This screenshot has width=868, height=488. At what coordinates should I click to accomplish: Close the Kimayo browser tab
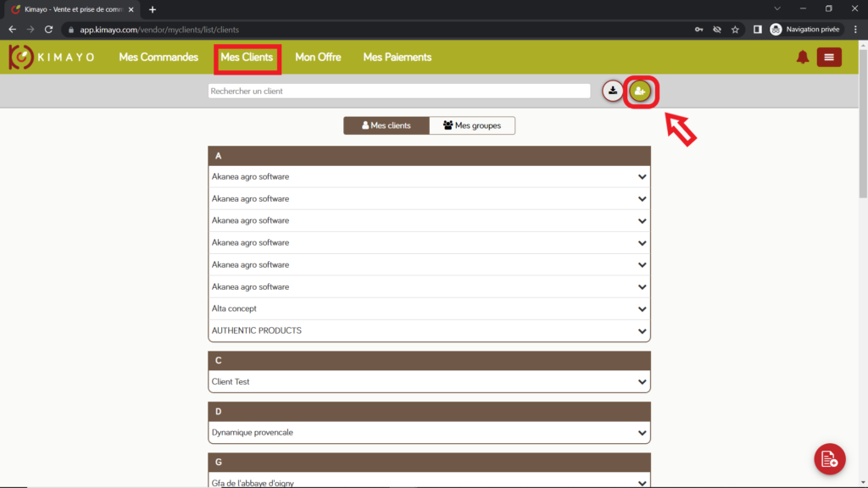click(x=131, y=9)
